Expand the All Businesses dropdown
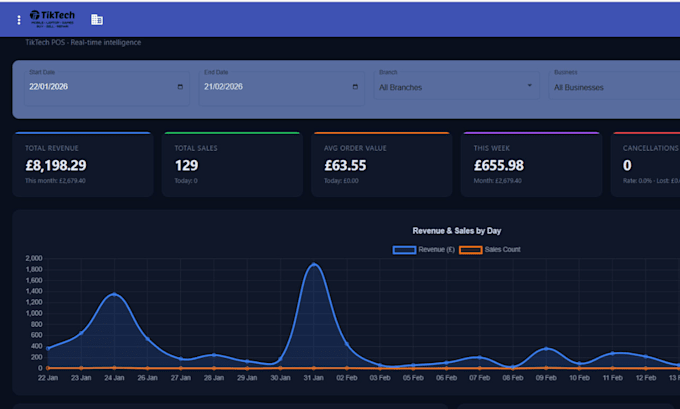Image resolution: width=680 pixels, height=409 pixels. pos(616,87)
